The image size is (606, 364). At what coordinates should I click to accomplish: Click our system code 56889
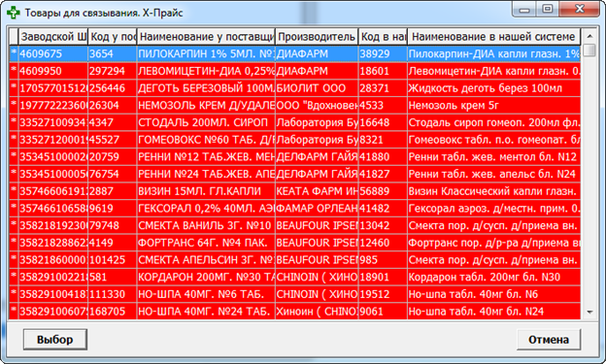383,191
